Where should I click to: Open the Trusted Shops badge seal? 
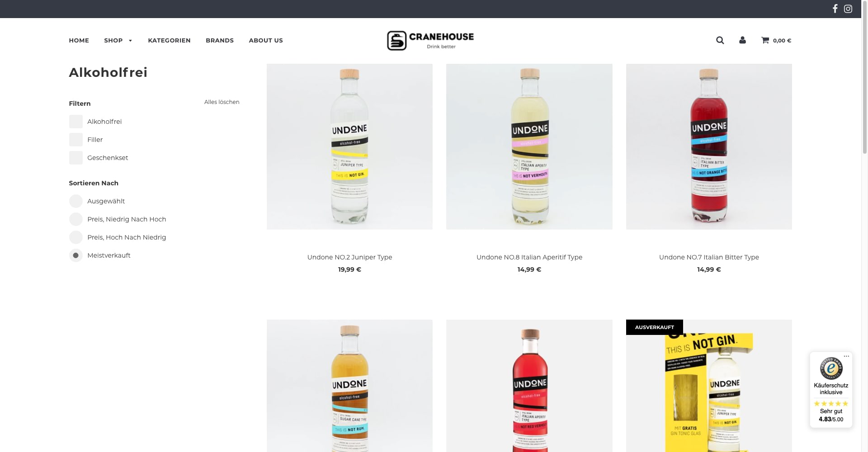[x=831, y=368]
